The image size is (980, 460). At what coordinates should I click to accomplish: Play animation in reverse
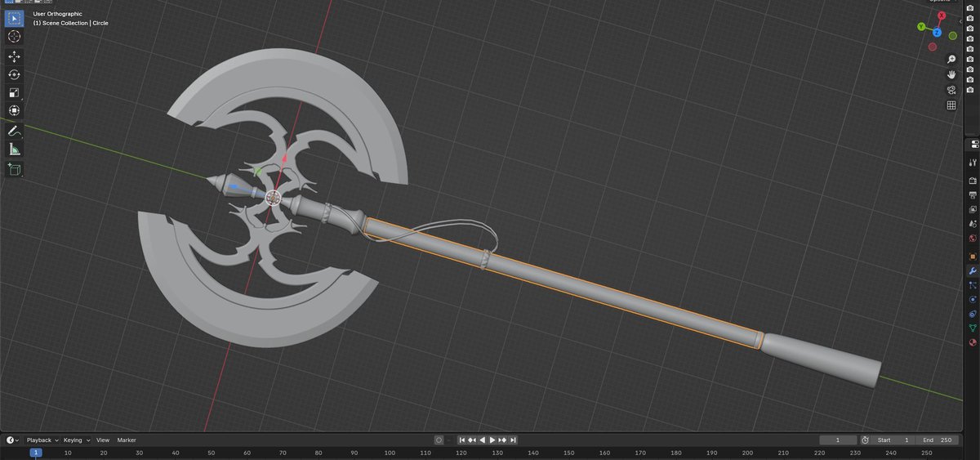pos(483,440)
